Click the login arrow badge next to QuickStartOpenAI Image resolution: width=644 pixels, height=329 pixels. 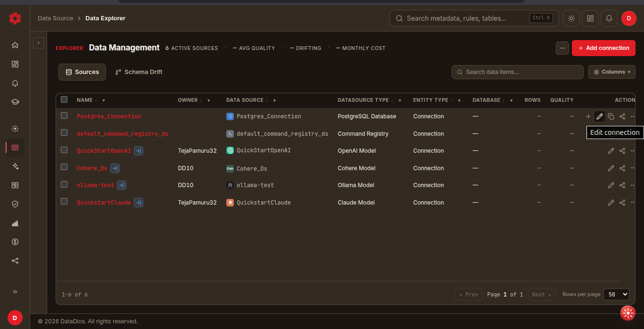click(139, 151)
